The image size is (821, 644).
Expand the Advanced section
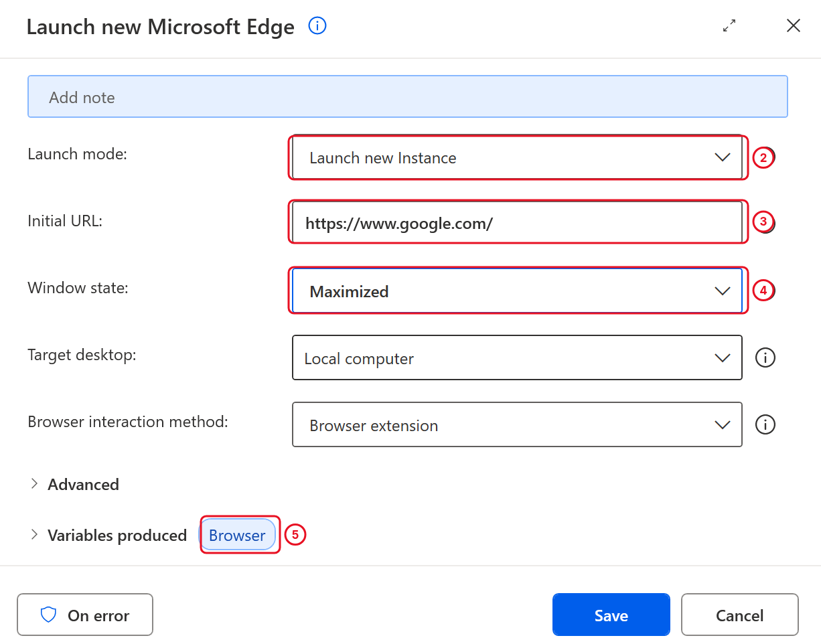(74, 484)
